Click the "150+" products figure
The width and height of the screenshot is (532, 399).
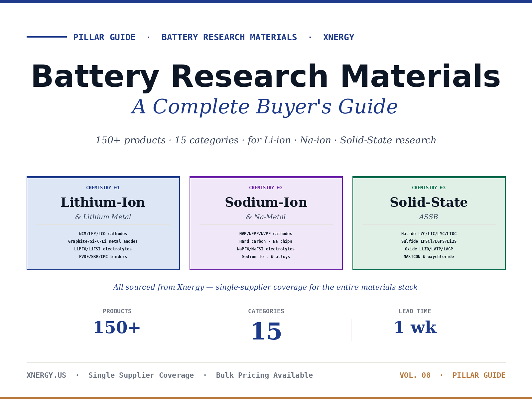[x=117, y=328]
